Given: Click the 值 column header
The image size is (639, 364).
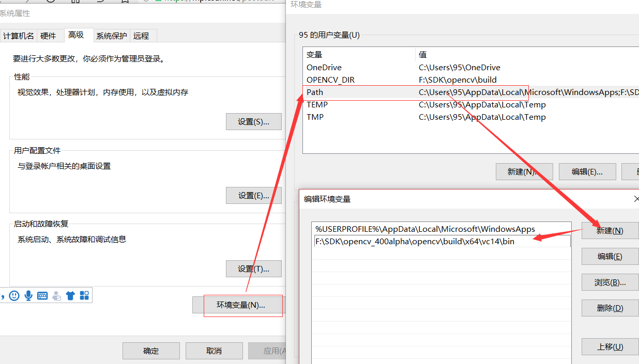Looking at the screenshot, I should (527, 54).
